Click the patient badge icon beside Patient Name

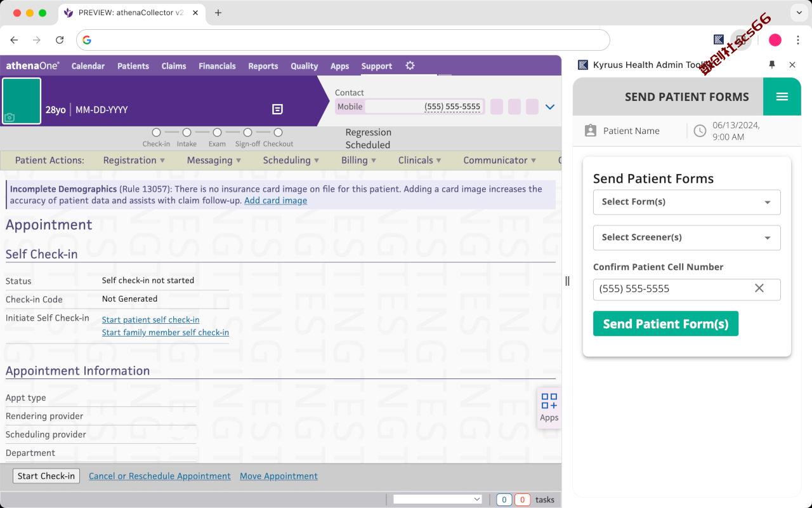591,131
